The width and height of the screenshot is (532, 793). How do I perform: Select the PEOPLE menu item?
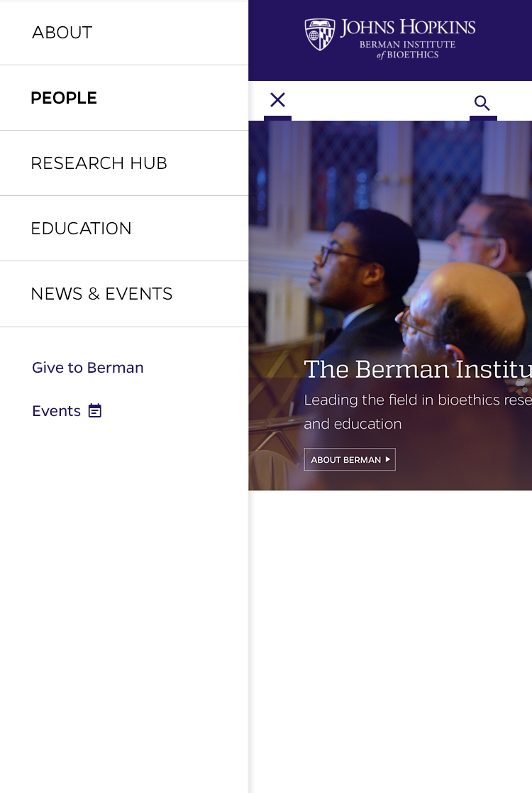(124, 97)
